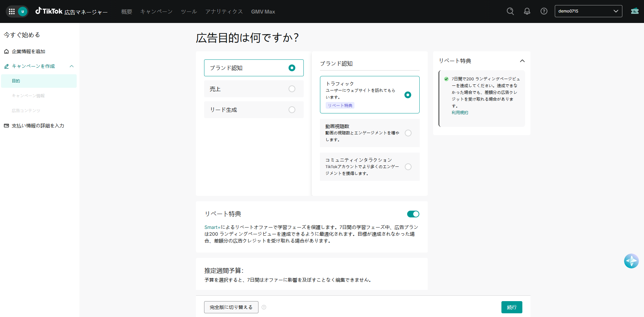Click the house icon beside 企業情報を追加
This screenshot has width=644, height=317.
point(6,51)
